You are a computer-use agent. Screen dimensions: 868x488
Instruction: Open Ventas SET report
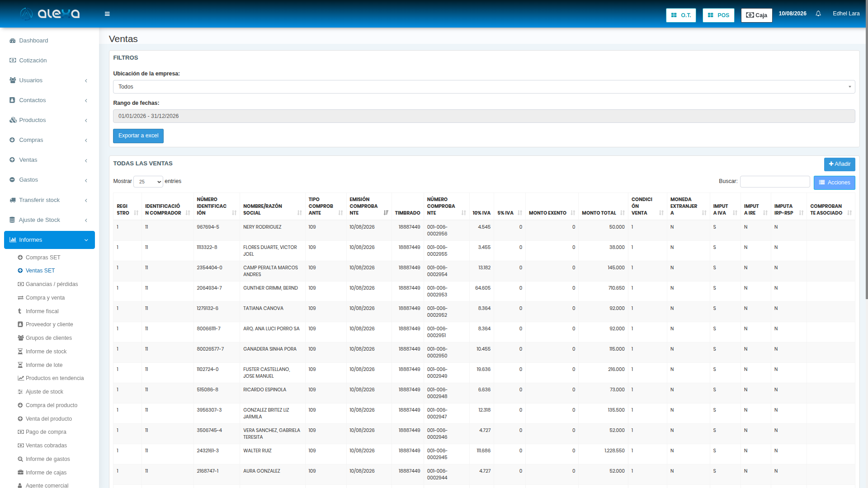click(x=40, y=271)
